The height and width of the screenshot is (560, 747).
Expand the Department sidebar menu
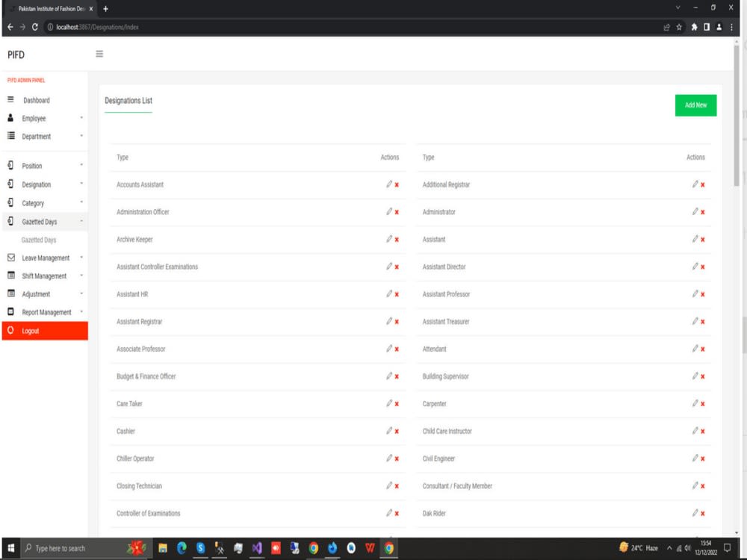pyautogui.click(x=45, y=136)
